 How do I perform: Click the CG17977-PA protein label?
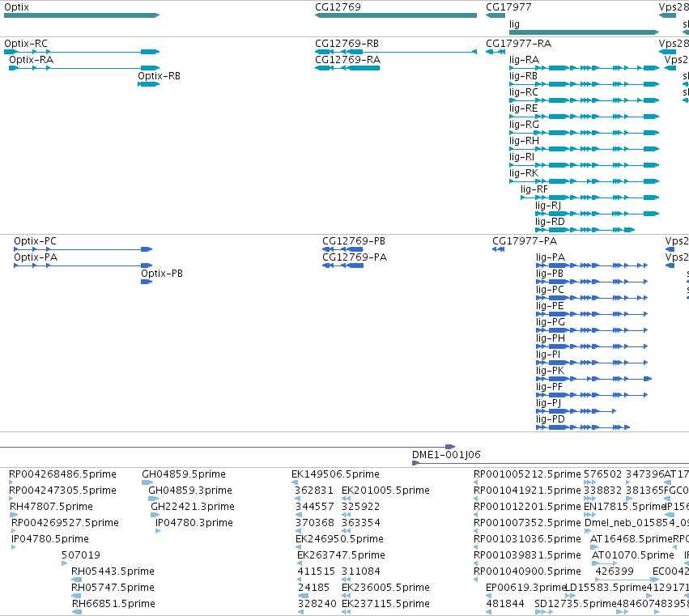coord(525,241)
